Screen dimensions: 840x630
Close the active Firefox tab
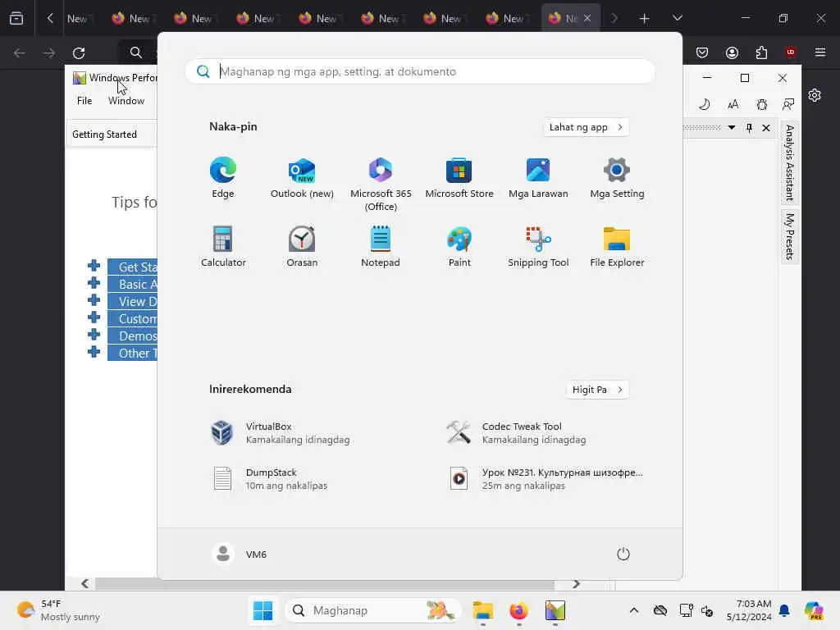(x=587, y=18)
